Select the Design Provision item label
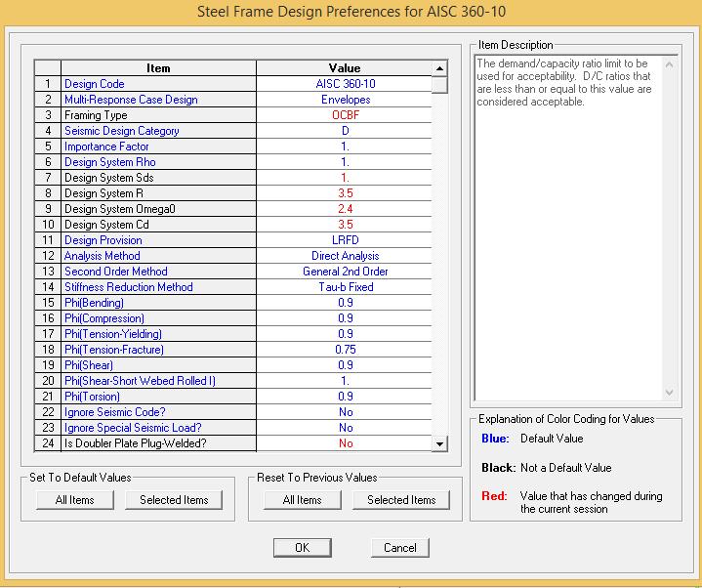 (158, 240)
